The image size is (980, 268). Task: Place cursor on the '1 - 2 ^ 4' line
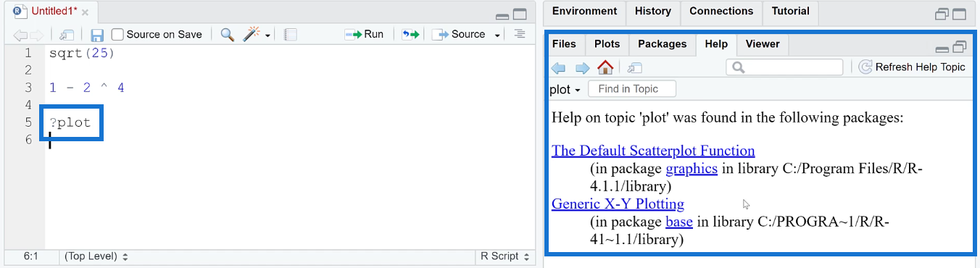click(x=87, y=88)
